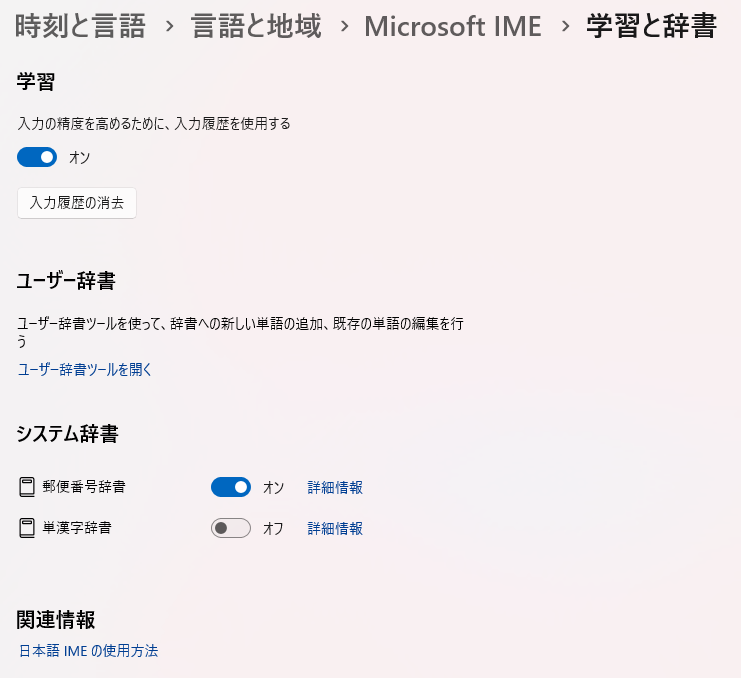Screen dimensions: 741x678
Task: Go back to 時刻と言語 breadcrumb
Action: pos(80,27)
